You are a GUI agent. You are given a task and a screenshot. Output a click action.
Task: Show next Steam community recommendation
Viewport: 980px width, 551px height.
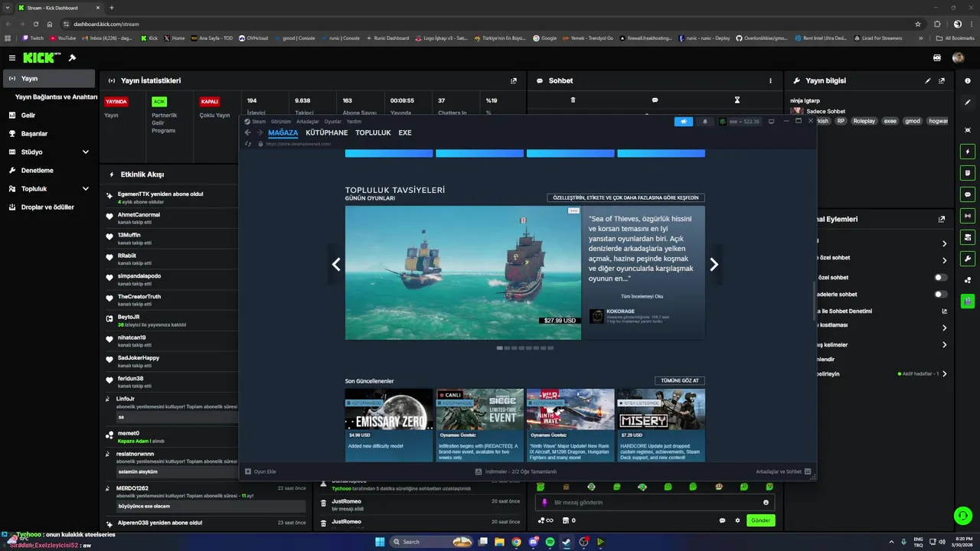714,264
